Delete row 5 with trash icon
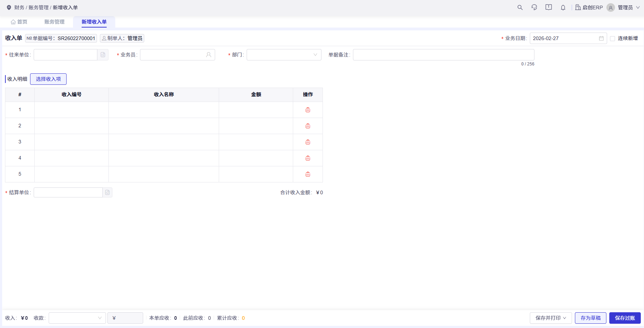644x328 pixels. (308, 174)
